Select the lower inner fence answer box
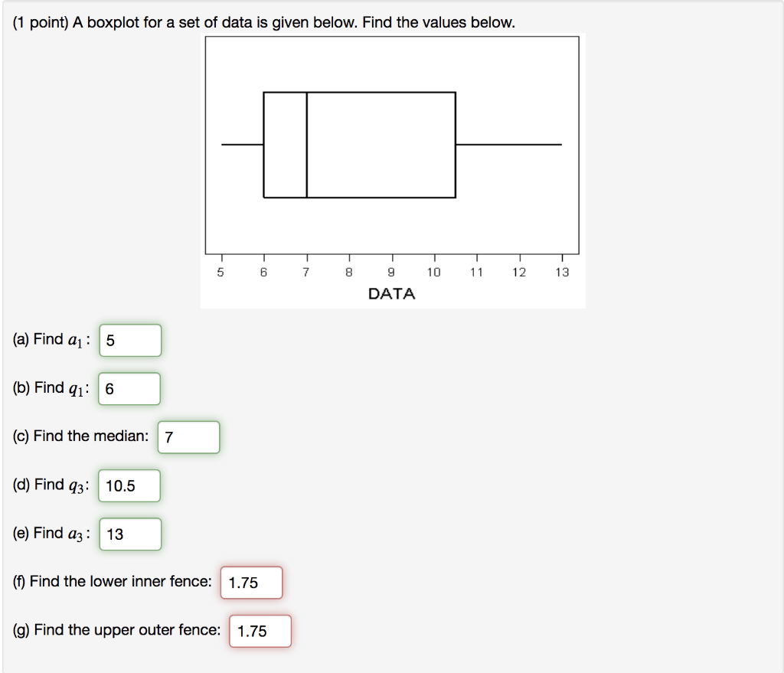The width and height of the screenshot is (784, 673). click(x=250, y=583)
